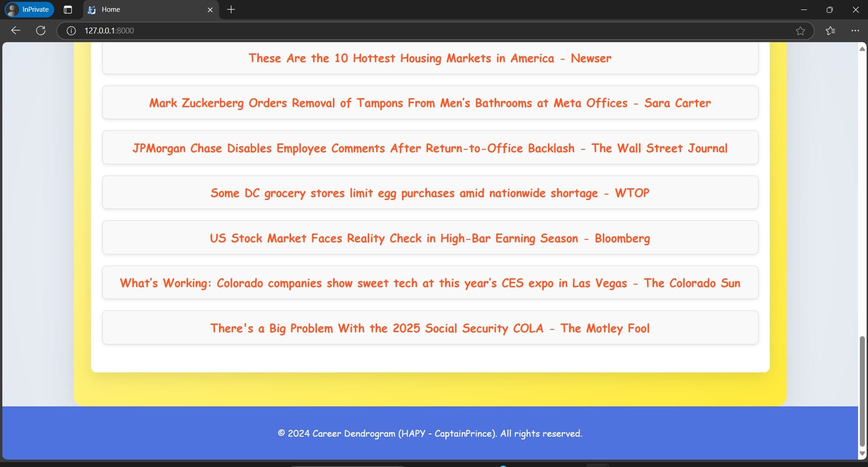Restore down the browser window

[830, 10]
